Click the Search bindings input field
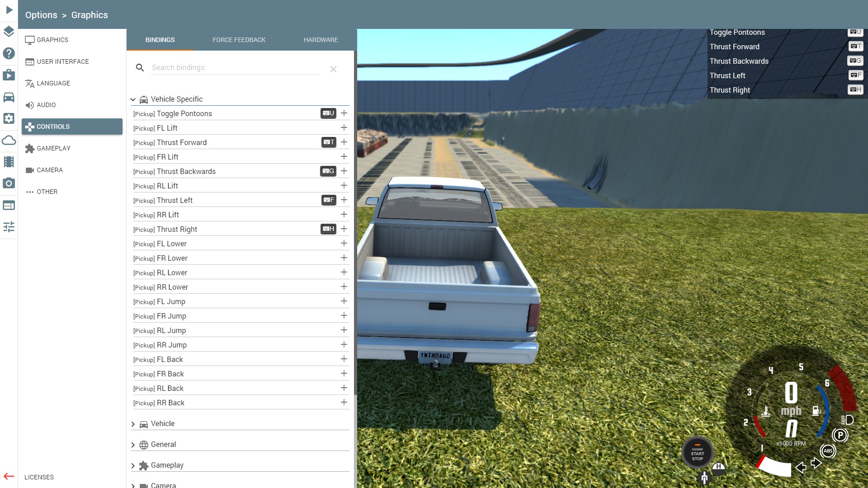 [235, 68]
